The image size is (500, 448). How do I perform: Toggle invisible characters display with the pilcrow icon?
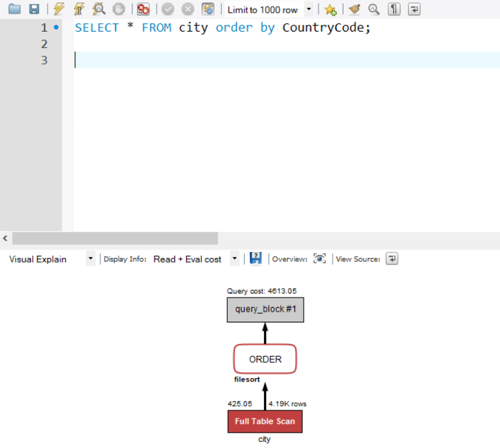394,9
